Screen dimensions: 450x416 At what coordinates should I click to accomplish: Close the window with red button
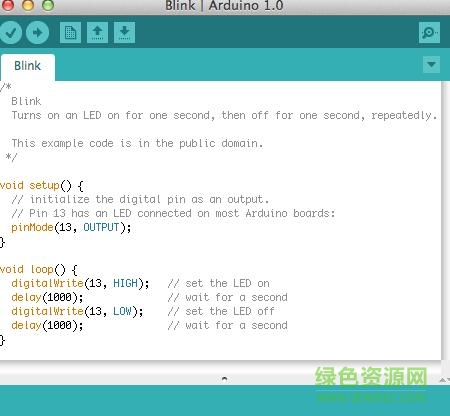8,5
